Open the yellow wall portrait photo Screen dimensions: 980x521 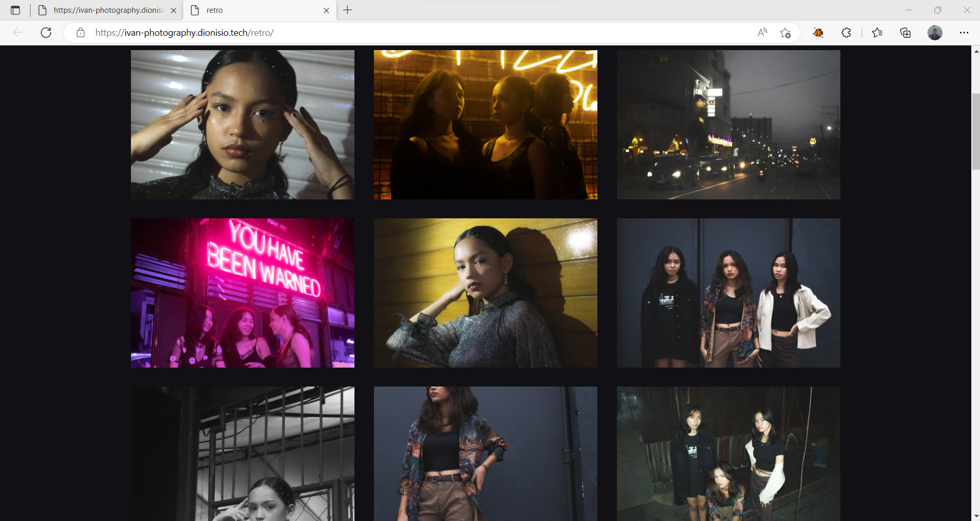point(485,293)
